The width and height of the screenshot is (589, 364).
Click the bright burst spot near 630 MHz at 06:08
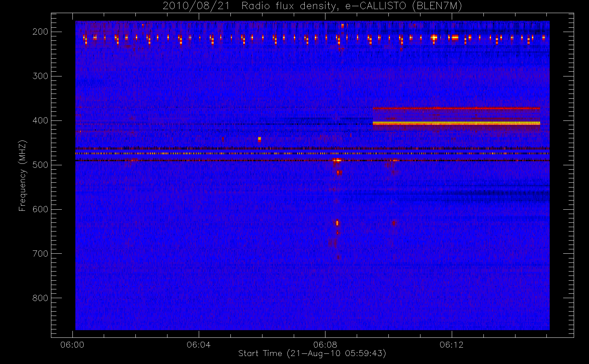coord(337,223)
